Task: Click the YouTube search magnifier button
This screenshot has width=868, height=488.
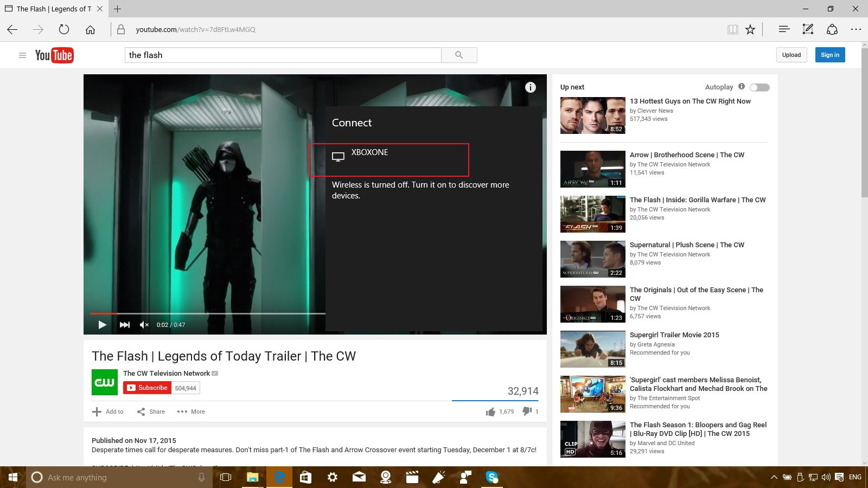Action: [459, 55]
